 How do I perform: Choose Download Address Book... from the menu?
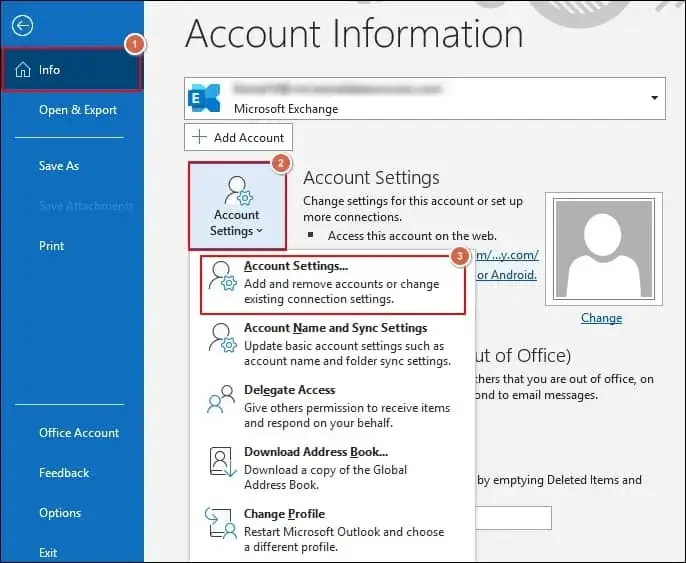(333, 468)
